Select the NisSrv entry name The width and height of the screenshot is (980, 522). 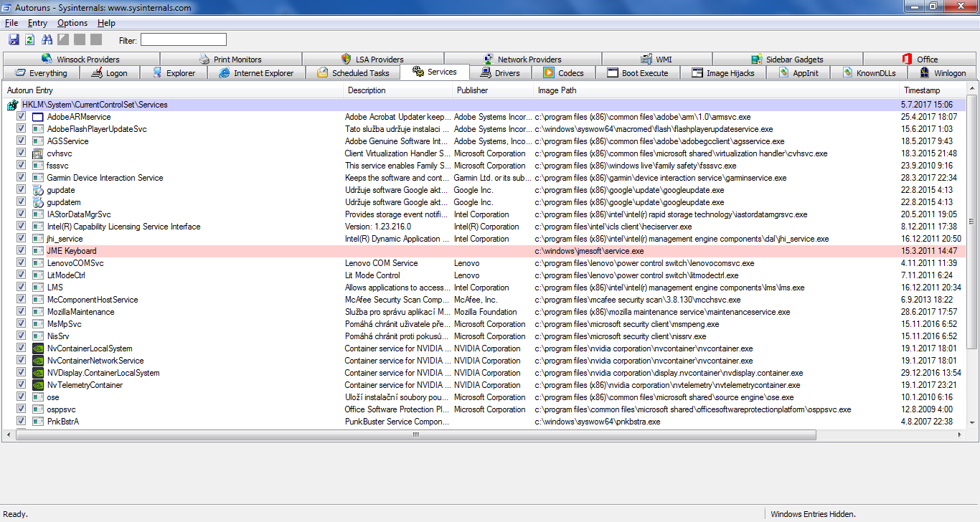coord(58,336)
